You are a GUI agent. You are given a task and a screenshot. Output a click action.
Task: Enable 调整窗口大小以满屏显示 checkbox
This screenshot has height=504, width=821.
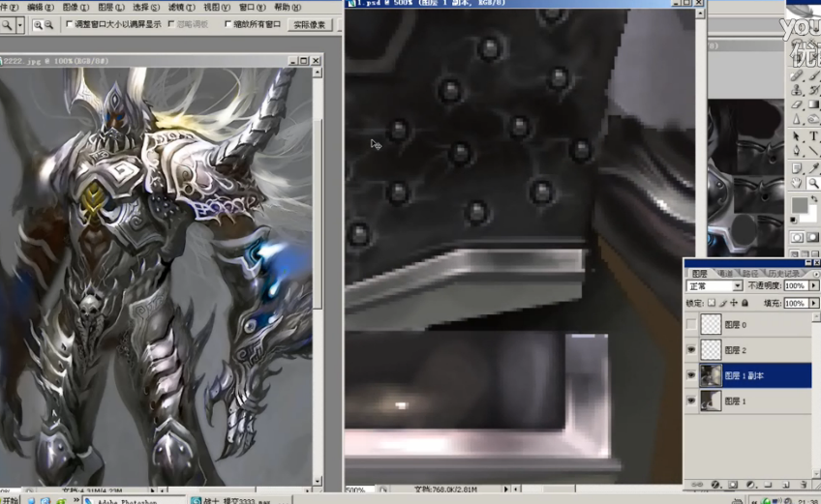pyautogui.click(x=69, y=24)
